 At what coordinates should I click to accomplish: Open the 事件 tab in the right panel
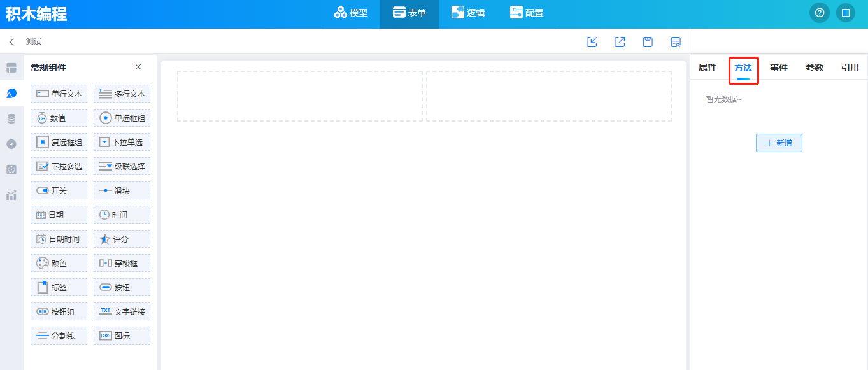click(779, 68)
